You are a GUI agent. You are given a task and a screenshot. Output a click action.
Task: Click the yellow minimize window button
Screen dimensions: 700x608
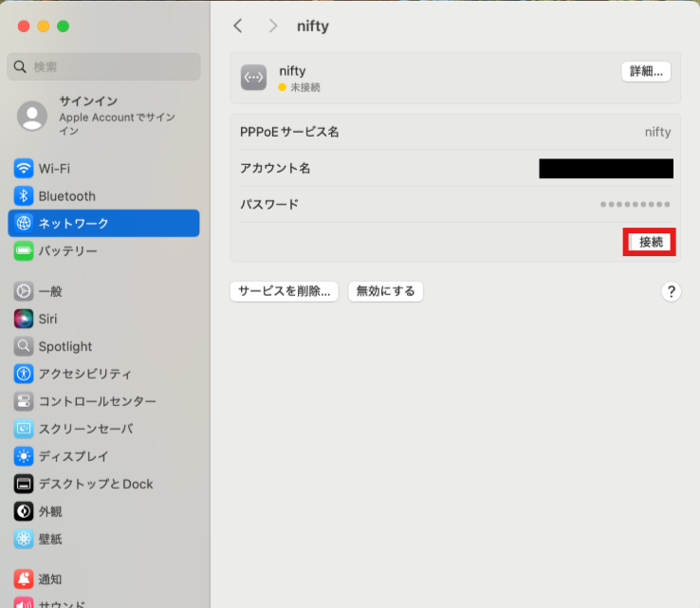[x=44, y=27]
